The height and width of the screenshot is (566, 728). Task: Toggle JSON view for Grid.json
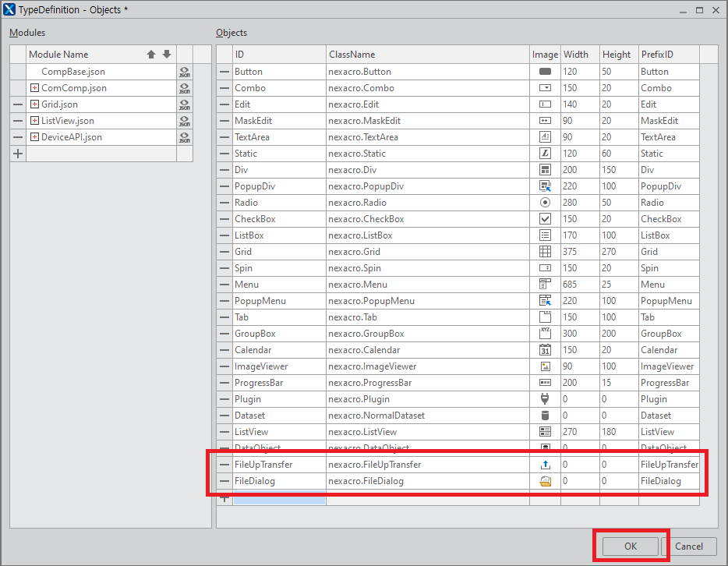tap(185, 104)
